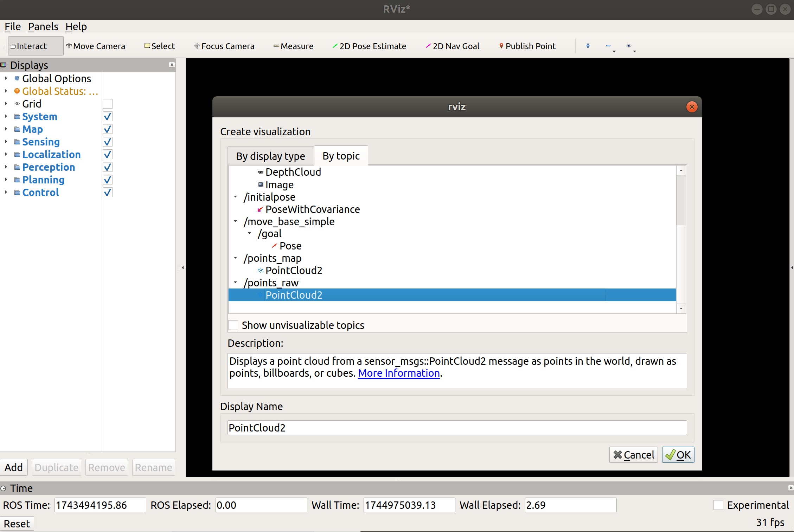This screenshot has width=794, height=532.
Task: Collapse the /points_raw topic node
Action: click(236, 282)
